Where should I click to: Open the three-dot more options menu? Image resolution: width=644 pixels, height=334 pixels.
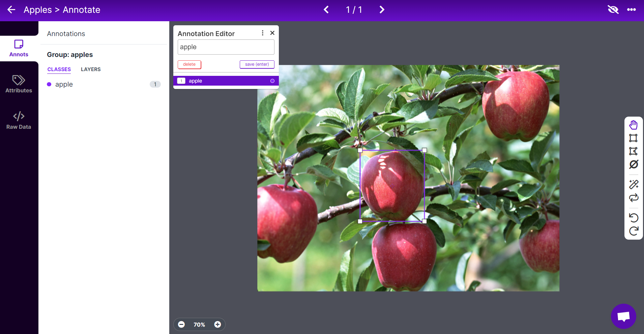point(632,10)
